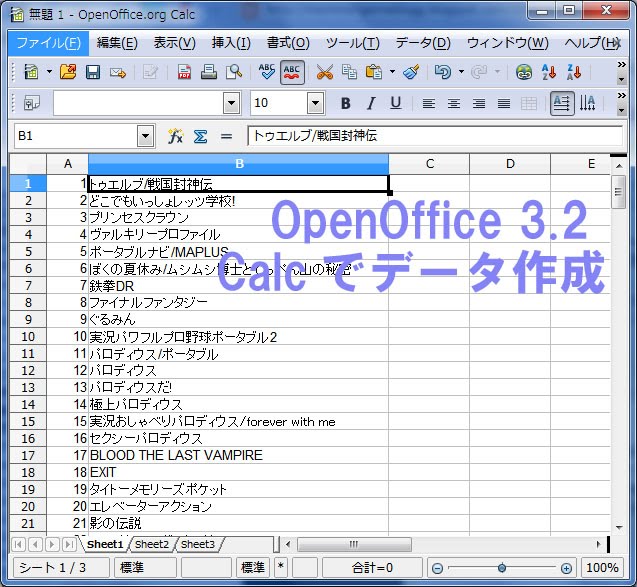Open the Function Wizard fx icon
The width and height of the screenshot is (637, 587).
(175, 136)
